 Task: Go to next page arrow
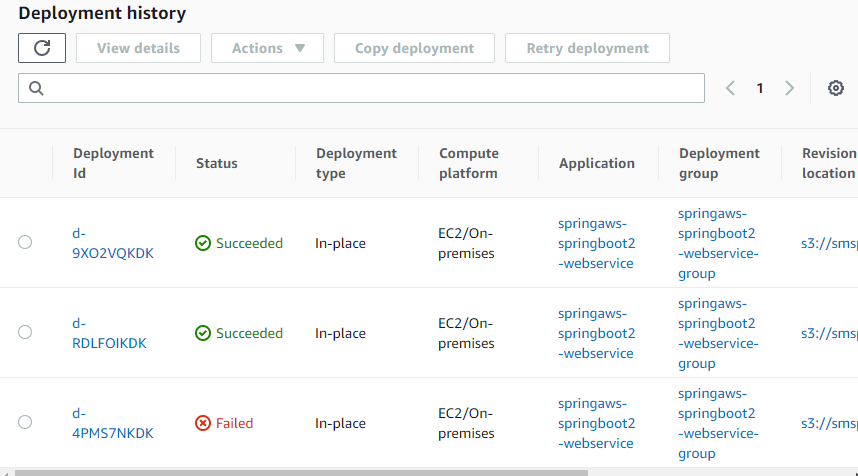point(790,88)
